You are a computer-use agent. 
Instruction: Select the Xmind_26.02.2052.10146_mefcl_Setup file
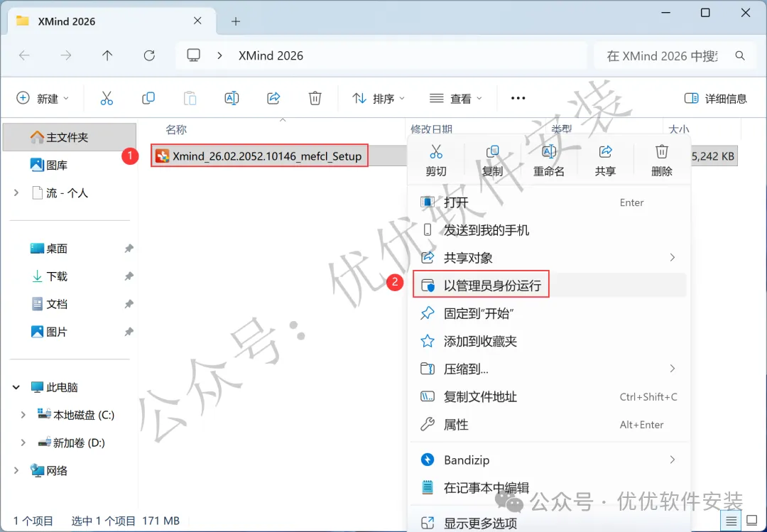click(x=259, y=156)
